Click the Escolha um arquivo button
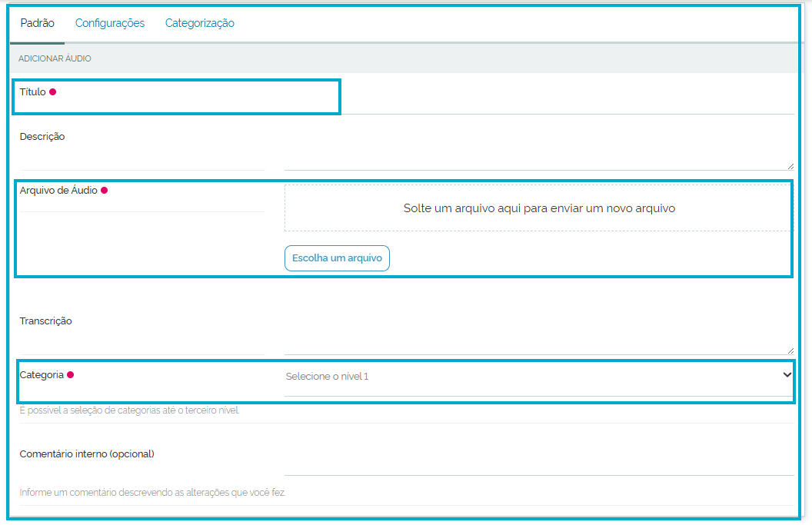This screenshot has height=525, width=812. [x=337, y=258]
